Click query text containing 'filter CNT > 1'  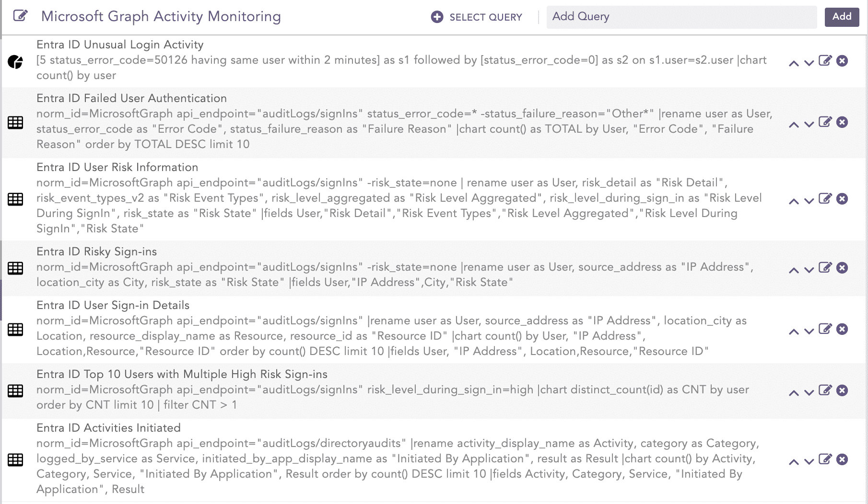tap(393, 397)
